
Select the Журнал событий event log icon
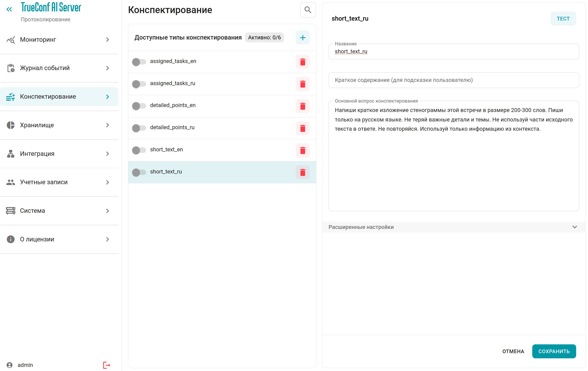click(10, 68)
